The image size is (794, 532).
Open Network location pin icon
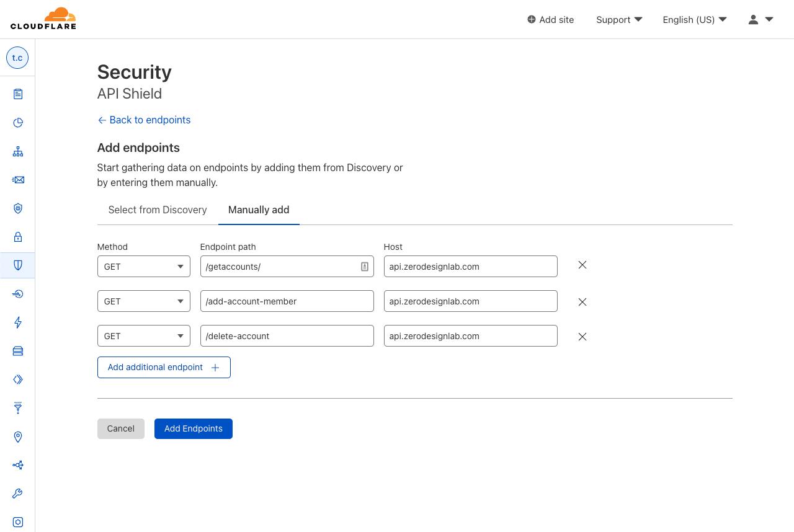[18, 437]
